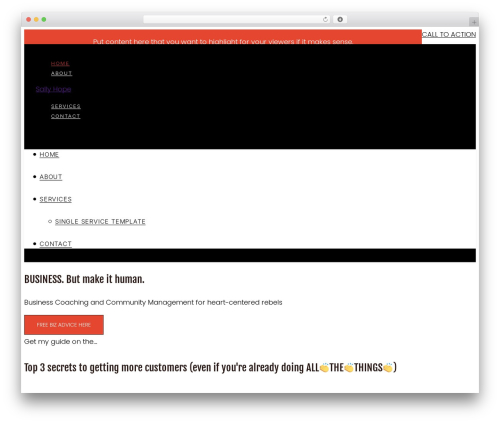Select CONTACT in the bulleted menu list
Image resolution: width=500 pixels, height=423 pixels.
55,244
